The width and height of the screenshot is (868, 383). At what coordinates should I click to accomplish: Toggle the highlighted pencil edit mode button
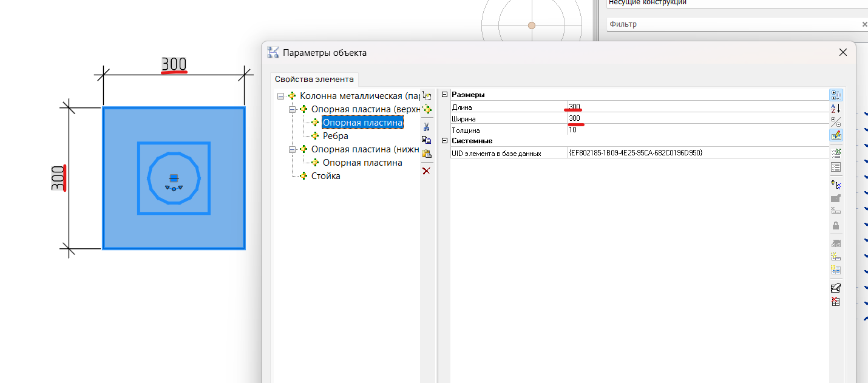(835, 135)
